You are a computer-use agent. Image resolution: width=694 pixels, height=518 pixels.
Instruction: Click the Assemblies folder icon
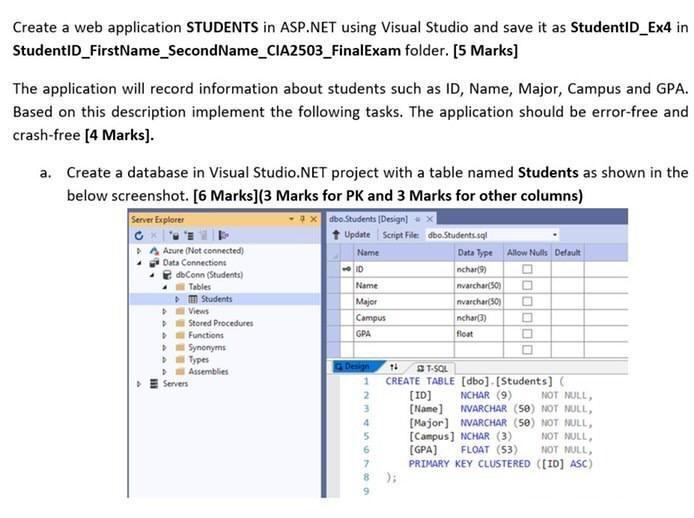[180, 371]
